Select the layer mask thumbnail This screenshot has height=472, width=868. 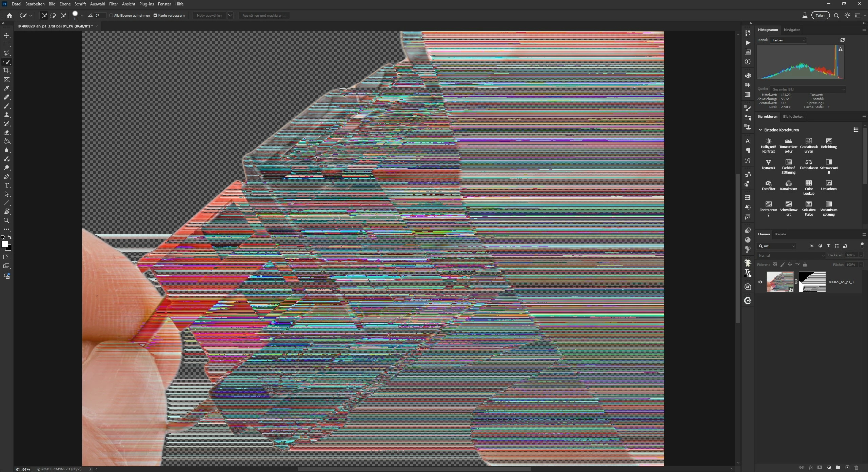coord(812,282)
